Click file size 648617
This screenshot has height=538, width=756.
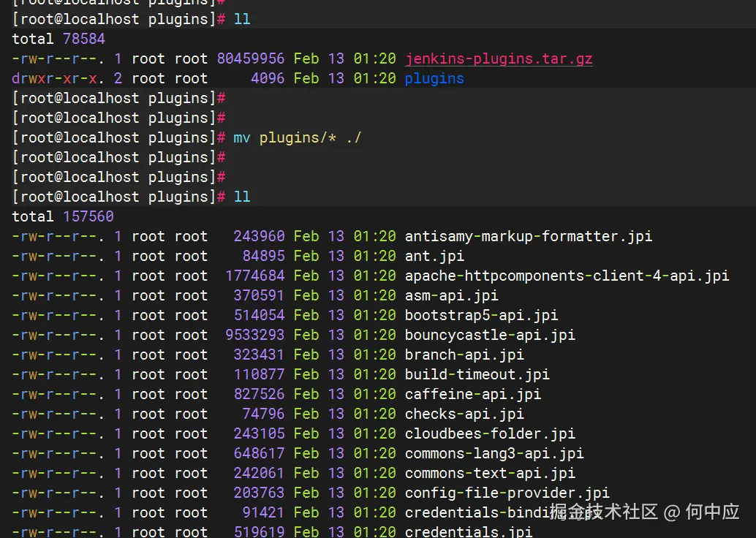pos(260,454)
